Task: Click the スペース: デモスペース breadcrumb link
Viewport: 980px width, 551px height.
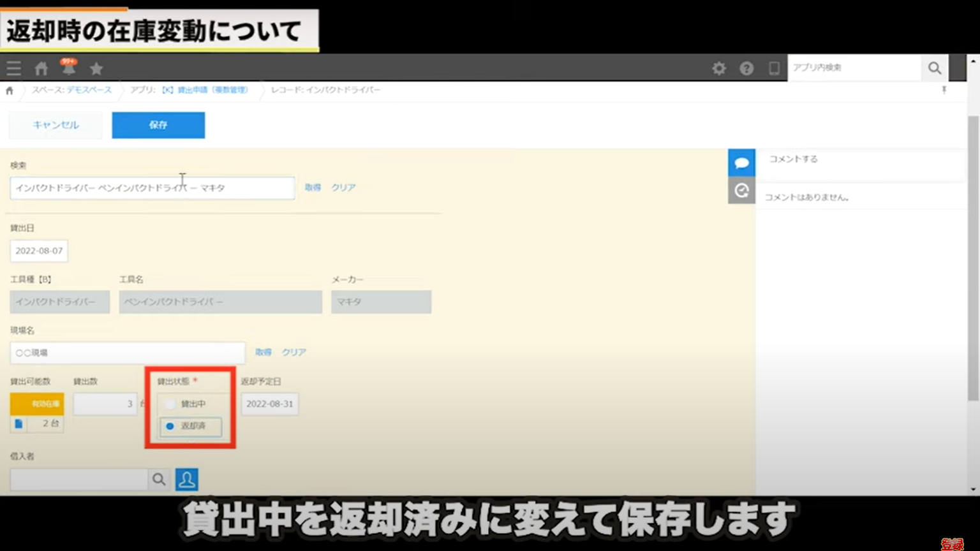Action: (x=72, y=90)
